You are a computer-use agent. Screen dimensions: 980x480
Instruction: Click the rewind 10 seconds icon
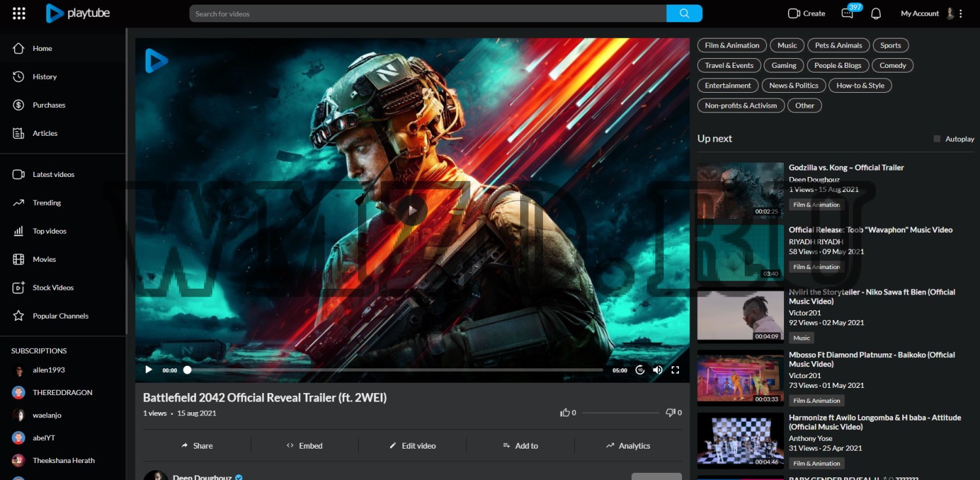[x=640, y=370]
